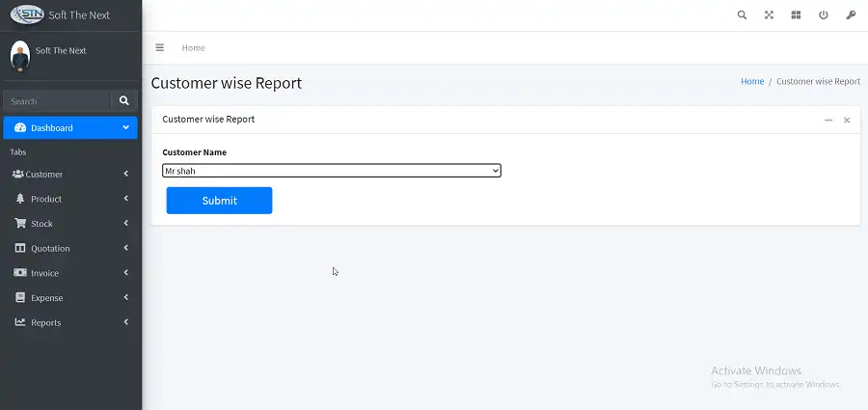Click the key icon in top bar
Viewport: 868px width, 410px height.
(851, 15)
